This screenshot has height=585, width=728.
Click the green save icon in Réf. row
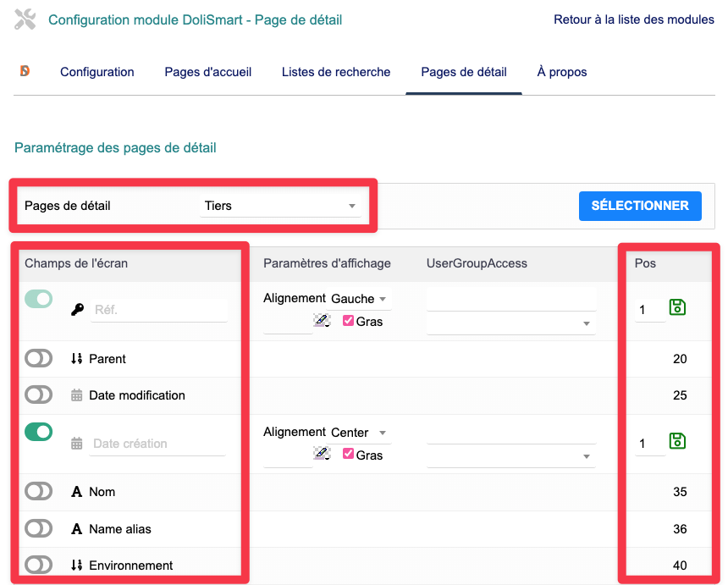(677, 307)
